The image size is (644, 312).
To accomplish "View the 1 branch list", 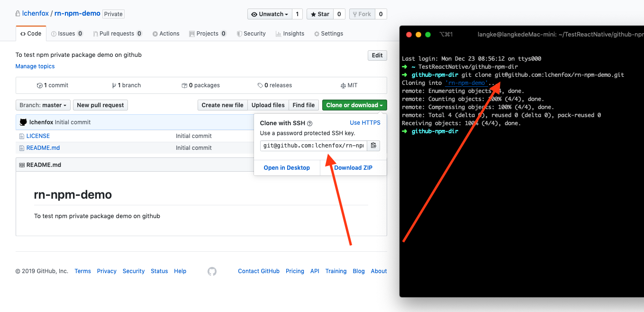I will click(x=126, y=85).
